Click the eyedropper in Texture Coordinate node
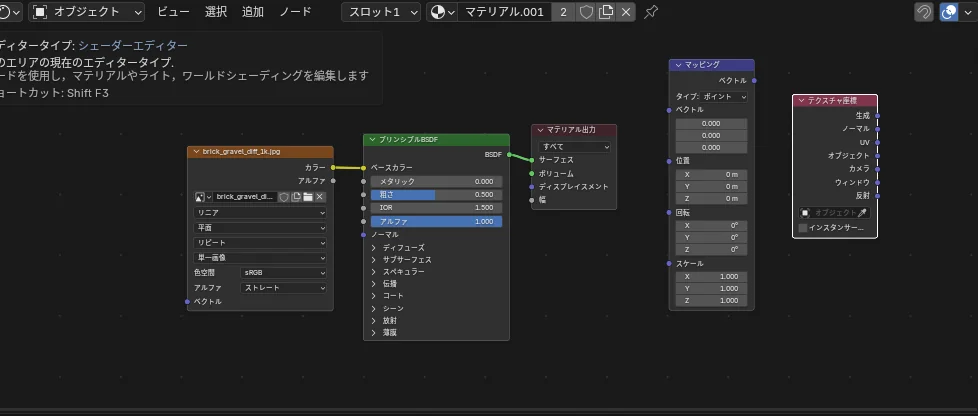 click(863, 213)
